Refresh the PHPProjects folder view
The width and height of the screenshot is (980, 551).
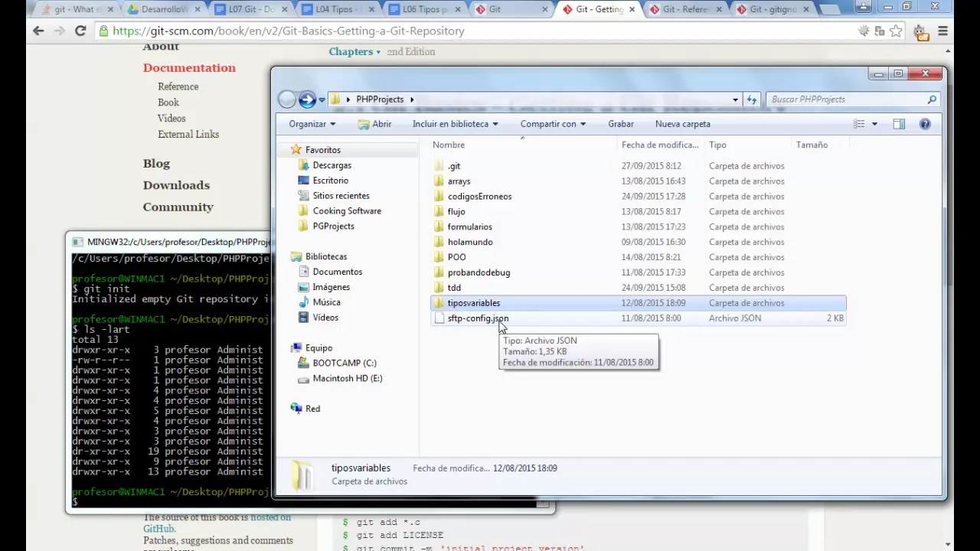pos(752,99)
